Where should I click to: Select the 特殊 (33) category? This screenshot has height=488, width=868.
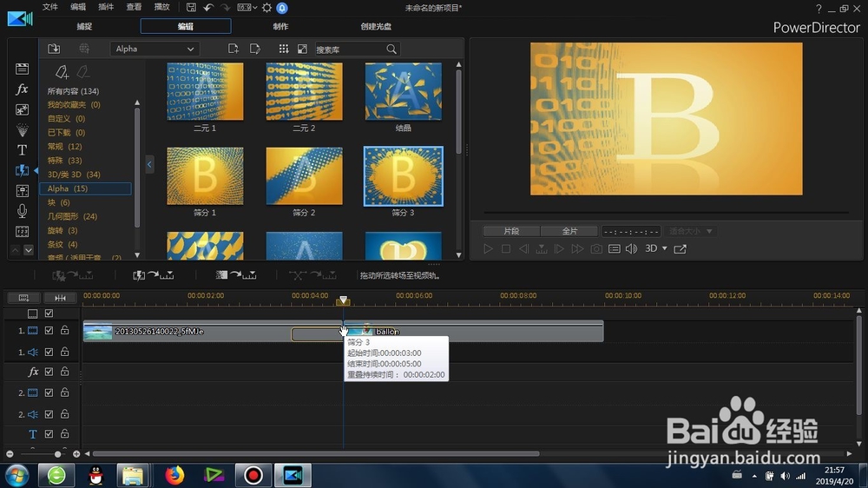[x=65, y=160]
